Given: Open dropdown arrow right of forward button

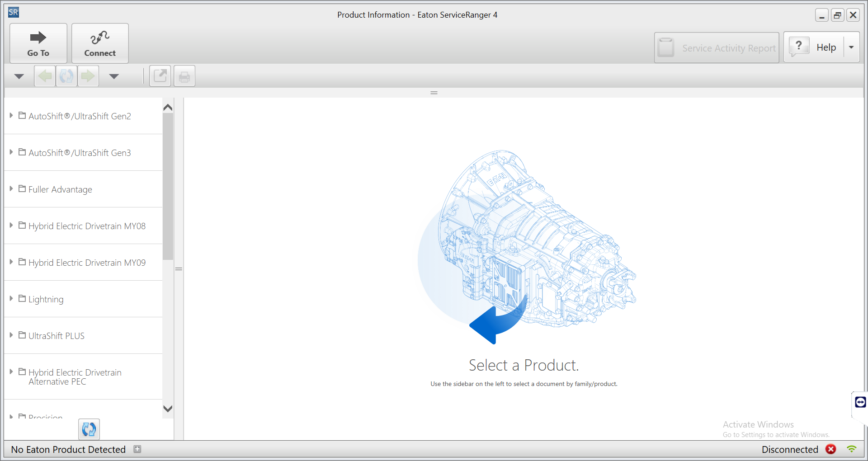Looking at the screenshot, I should coord(114,76).
